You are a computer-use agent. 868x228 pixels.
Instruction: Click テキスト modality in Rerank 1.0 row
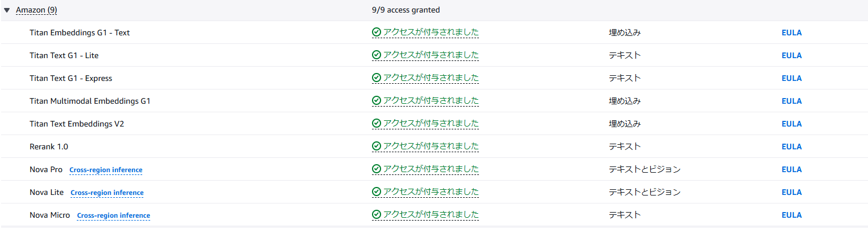click(625, 146)
